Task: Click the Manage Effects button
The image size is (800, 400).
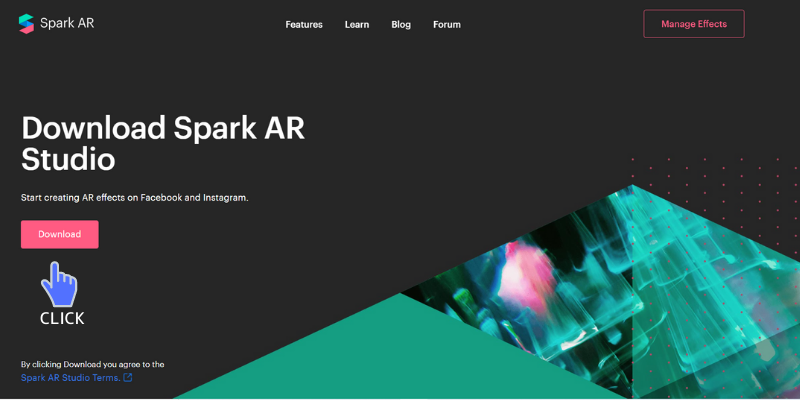Action: point(694,24)
